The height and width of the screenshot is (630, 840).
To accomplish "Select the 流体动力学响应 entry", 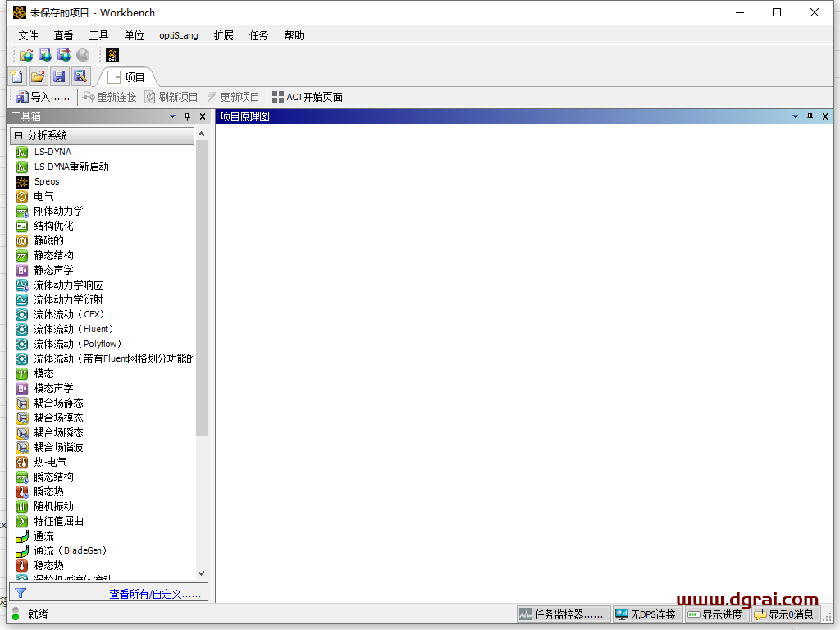I will (68, 285).
